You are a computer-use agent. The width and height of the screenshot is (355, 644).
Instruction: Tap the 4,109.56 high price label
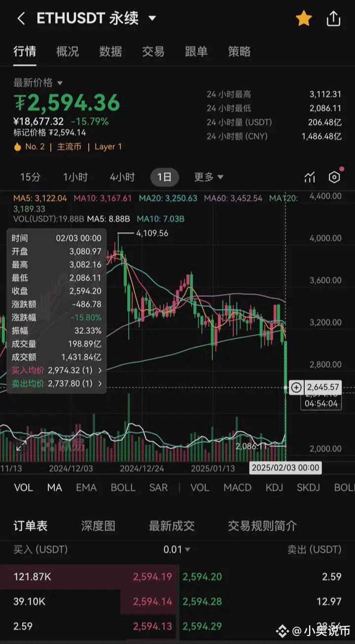(x=152, y=233)
